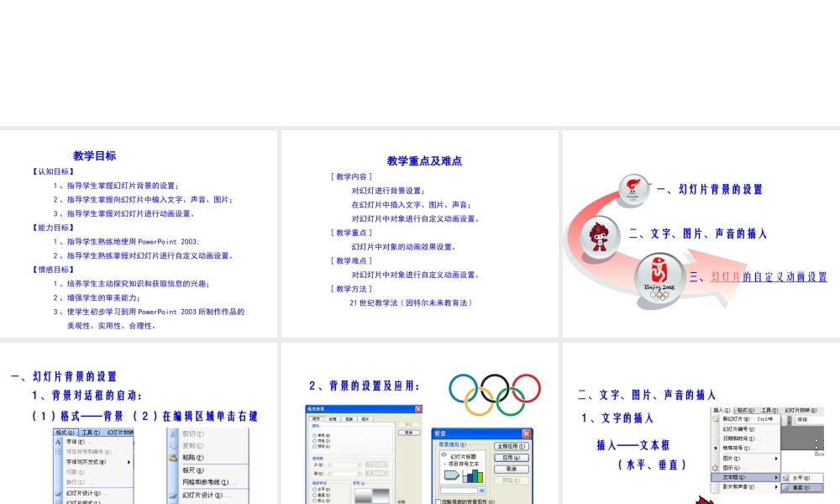
Task: Click the text （2）在编辑区域单击右键
Action: pyautogui.click(x=196, y=416)
